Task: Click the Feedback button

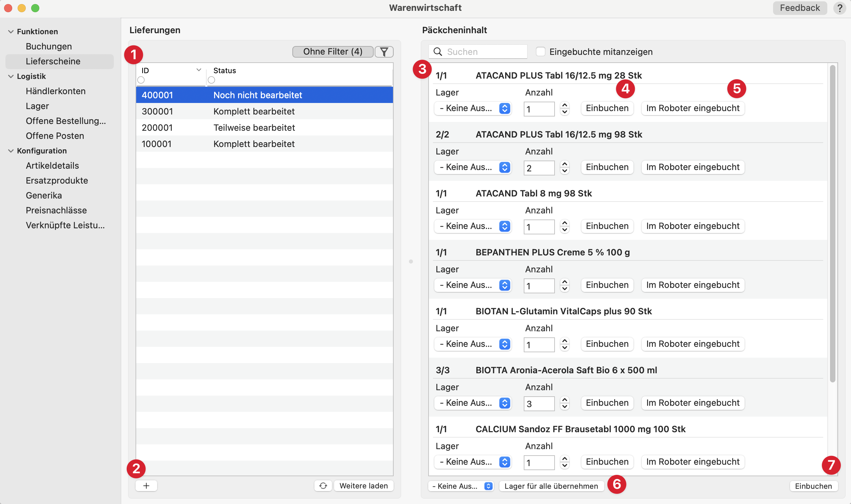Action: tap(800, 8)
